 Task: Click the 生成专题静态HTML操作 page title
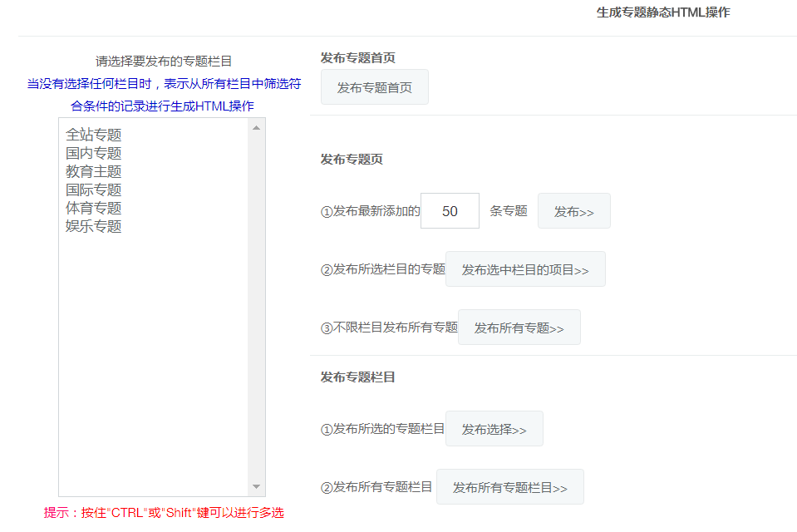tap(661, 13)
